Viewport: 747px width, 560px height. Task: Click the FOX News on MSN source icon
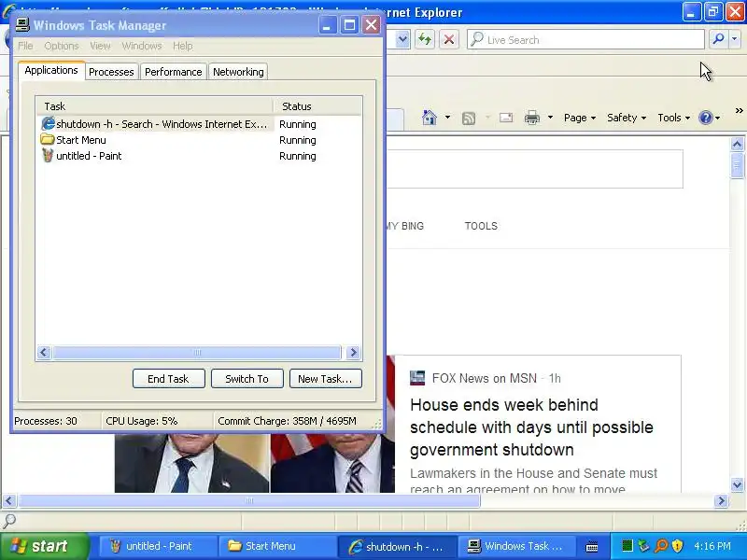pyautogui.click(x=417, y=378)
